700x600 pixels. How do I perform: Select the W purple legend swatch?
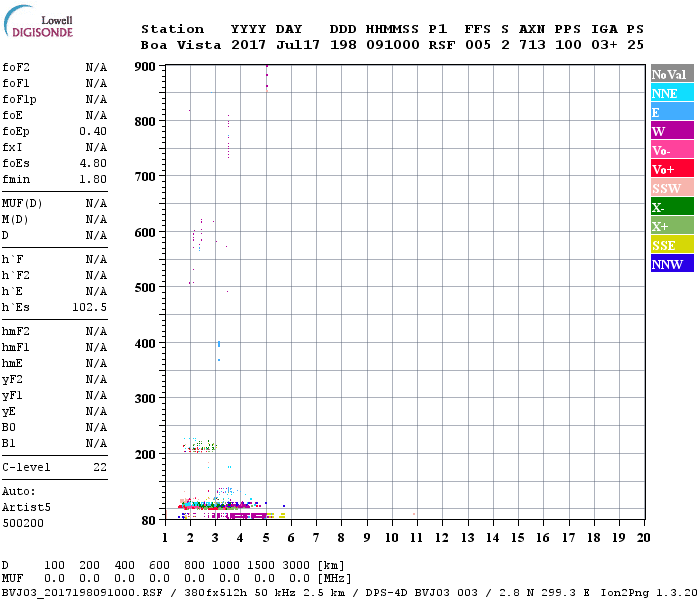tap(671, 131)
